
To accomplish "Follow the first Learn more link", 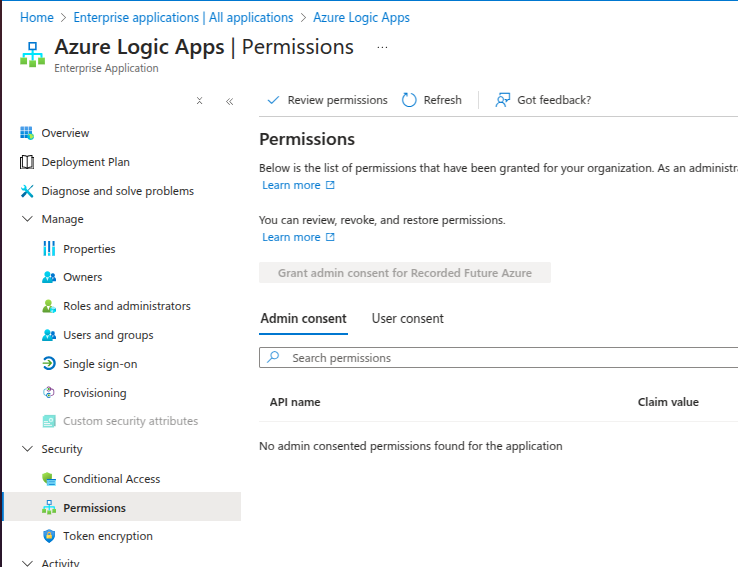I will (x=291, y=185).
